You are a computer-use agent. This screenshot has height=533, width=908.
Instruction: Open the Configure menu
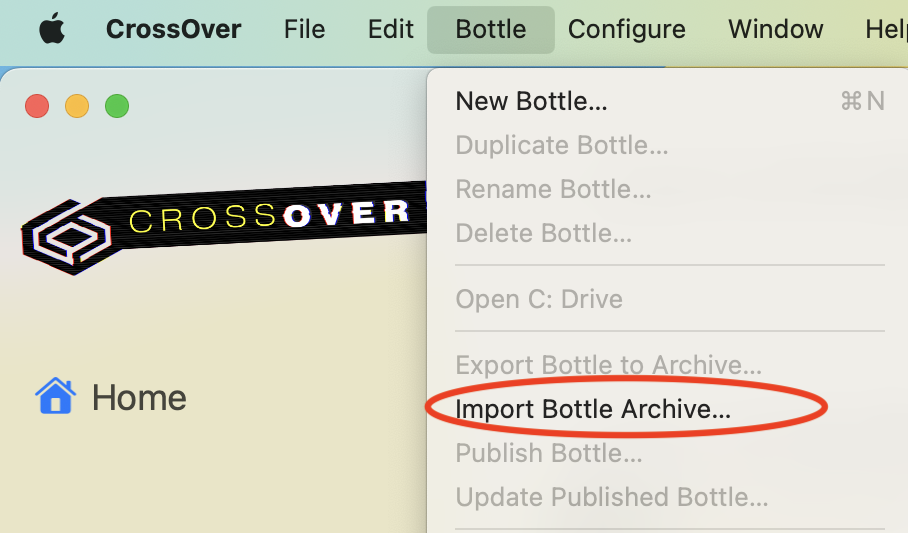(626, 29)
